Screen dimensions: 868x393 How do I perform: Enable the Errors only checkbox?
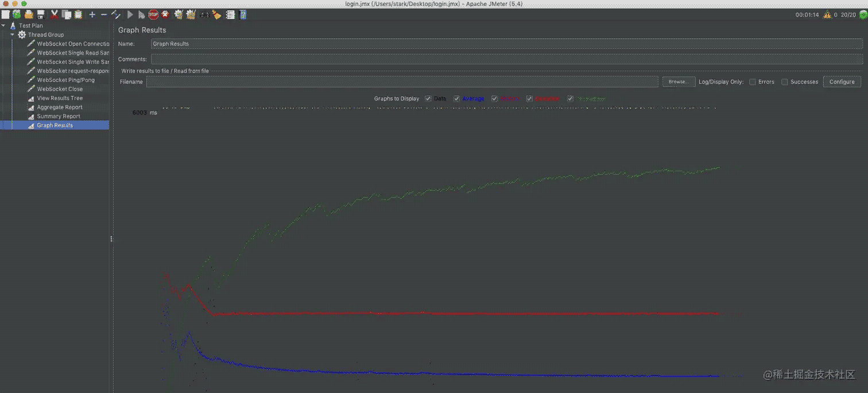[752, 82]
